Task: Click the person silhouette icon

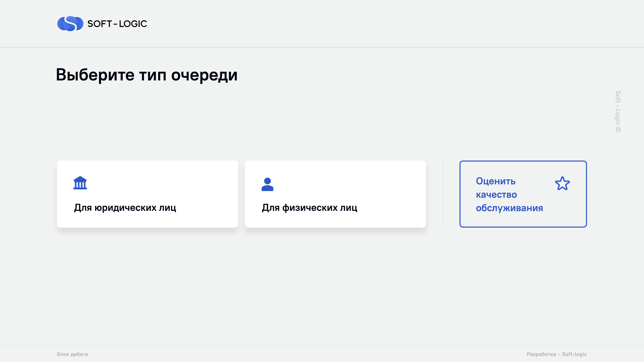Action: point(267,184)
